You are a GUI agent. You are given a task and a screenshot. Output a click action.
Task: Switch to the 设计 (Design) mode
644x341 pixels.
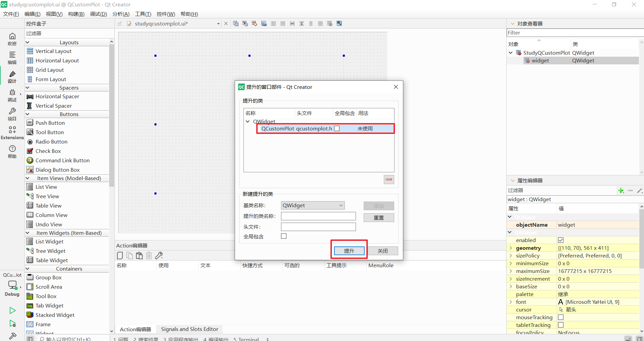[12, 76]
